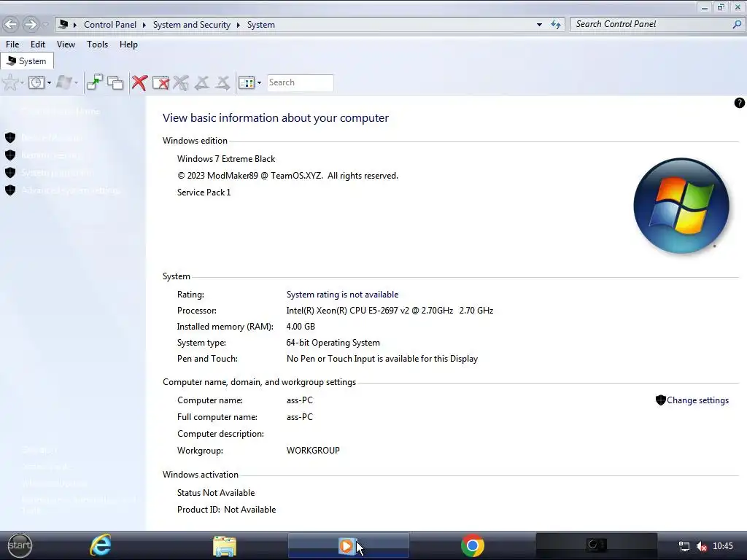Click the System rating is not available link
The height and width of the screenshot is (560, 747).
[x=342, y=295]
